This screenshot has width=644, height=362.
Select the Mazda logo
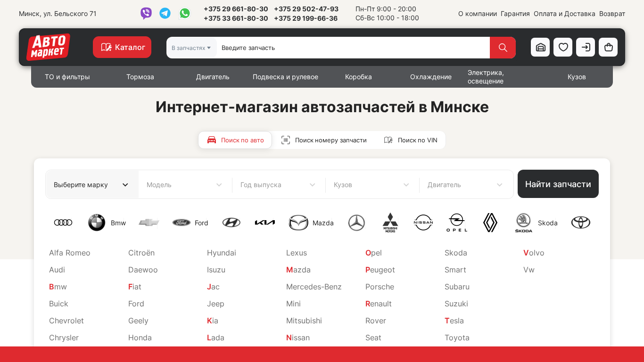(x=298, y=222)
